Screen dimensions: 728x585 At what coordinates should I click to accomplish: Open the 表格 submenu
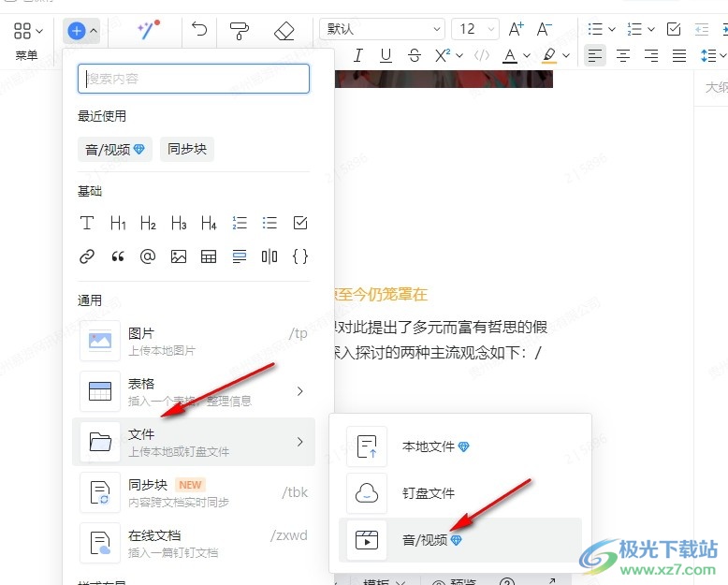click(x=194, y=391)
